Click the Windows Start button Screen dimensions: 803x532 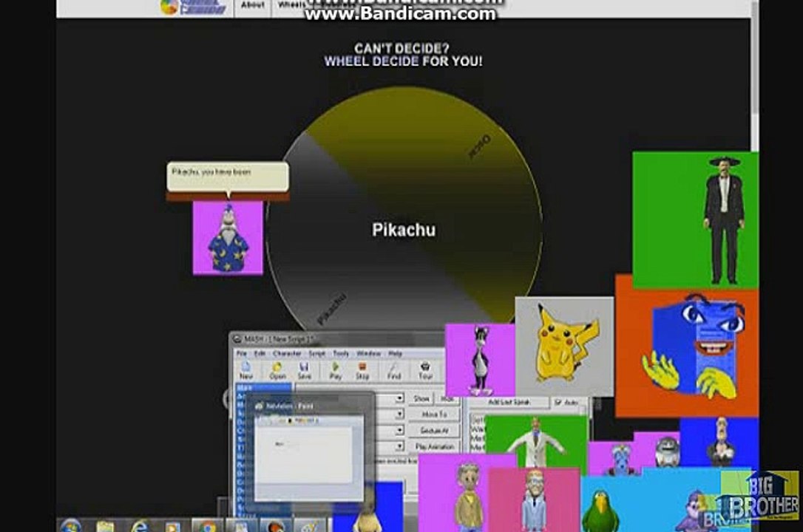click(71, 526)
